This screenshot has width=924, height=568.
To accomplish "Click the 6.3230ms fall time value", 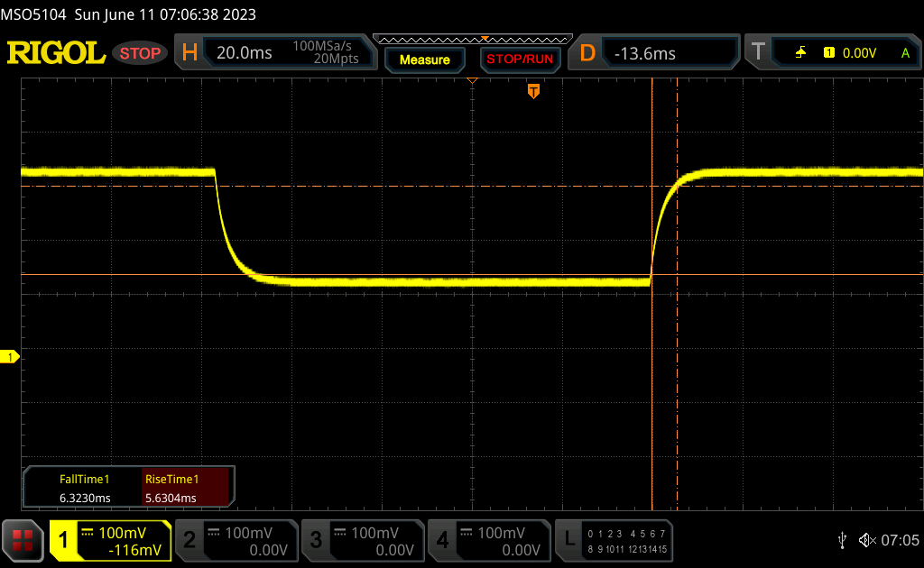I will 85,498.
